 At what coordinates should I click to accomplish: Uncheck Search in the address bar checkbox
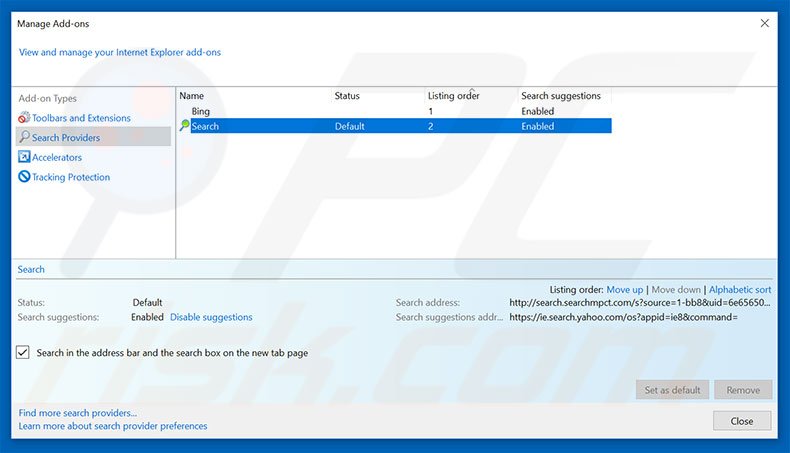point(23,352)
